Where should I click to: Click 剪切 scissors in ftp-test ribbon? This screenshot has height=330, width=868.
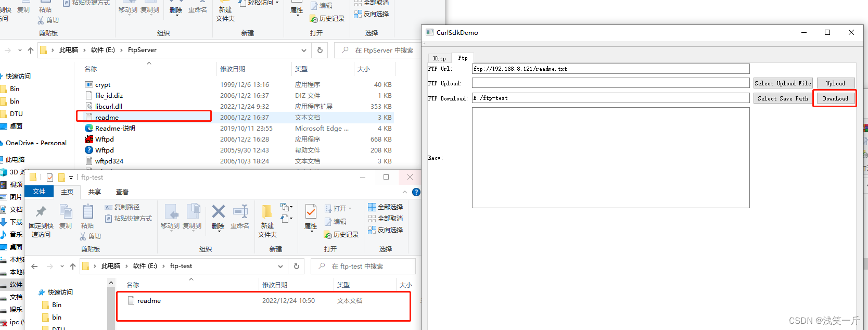[x=90, y=236]
